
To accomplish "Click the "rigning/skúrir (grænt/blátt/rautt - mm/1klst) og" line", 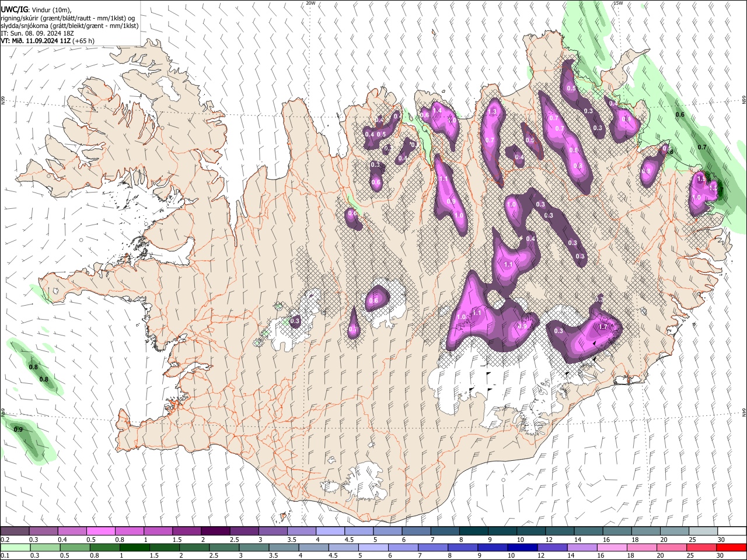I will point(68,18).
